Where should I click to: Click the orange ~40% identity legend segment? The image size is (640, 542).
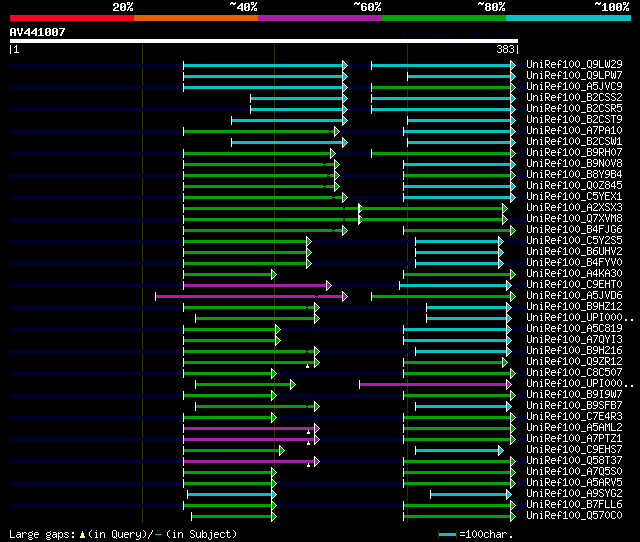click(196, 18)
